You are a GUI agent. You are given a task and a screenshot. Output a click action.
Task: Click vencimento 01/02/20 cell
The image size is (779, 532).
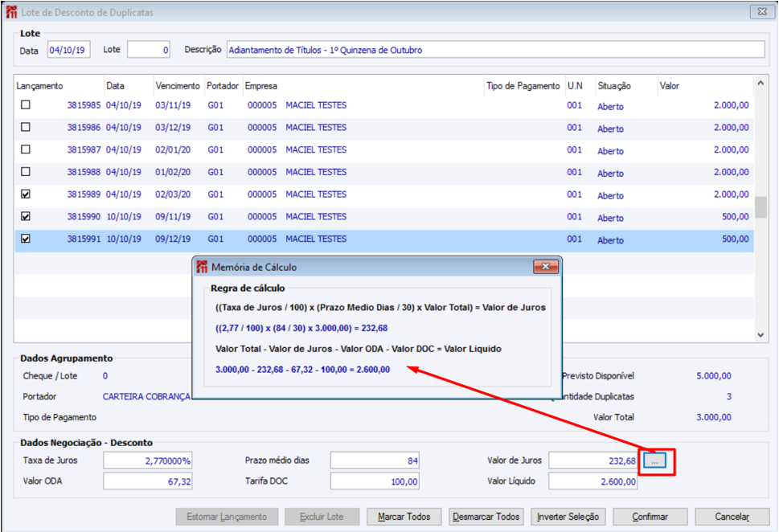click(x=173, y=172)
